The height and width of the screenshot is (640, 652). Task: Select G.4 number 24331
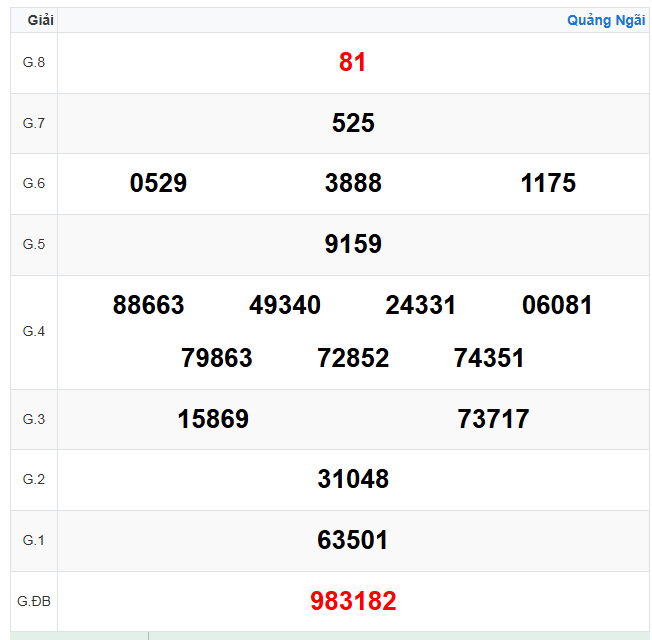(x=421, y=305)
